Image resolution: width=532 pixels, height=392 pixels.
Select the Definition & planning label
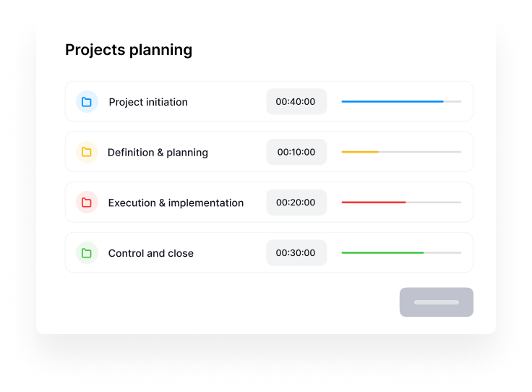pyautogui.click(x=158, y=153)
